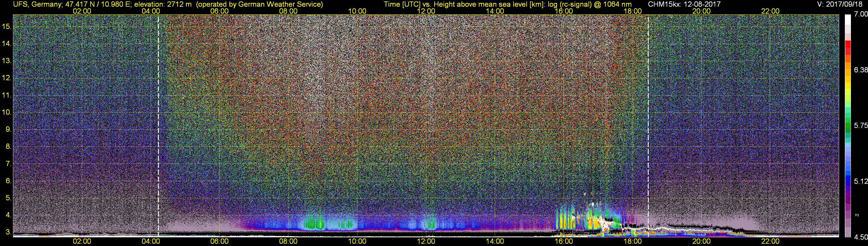Click the '12:00' label on the bottom time axis

pyautogui.click(x=426, y=241)
